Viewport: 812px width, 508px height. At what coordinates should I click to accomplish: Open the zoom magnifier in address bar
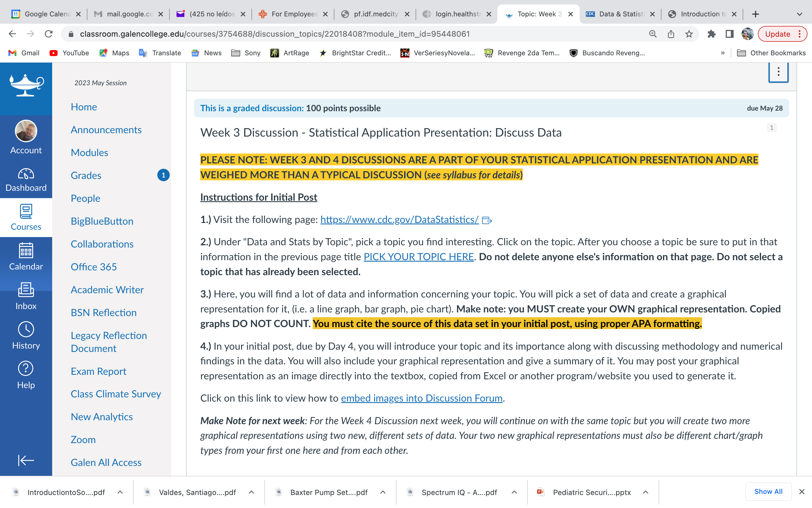pyautogui.click(x=653, y=34)
